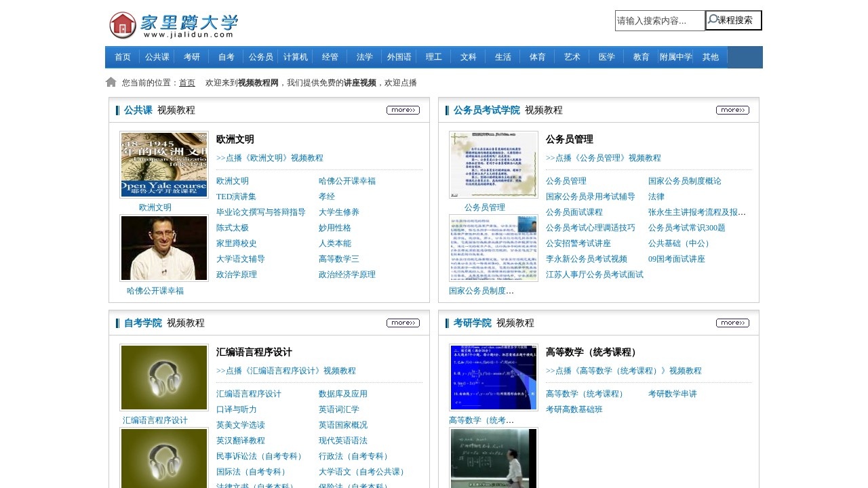Open the TED演讲集 course link
This screenshot has height=488, width=868.
[x=237, y=197]
